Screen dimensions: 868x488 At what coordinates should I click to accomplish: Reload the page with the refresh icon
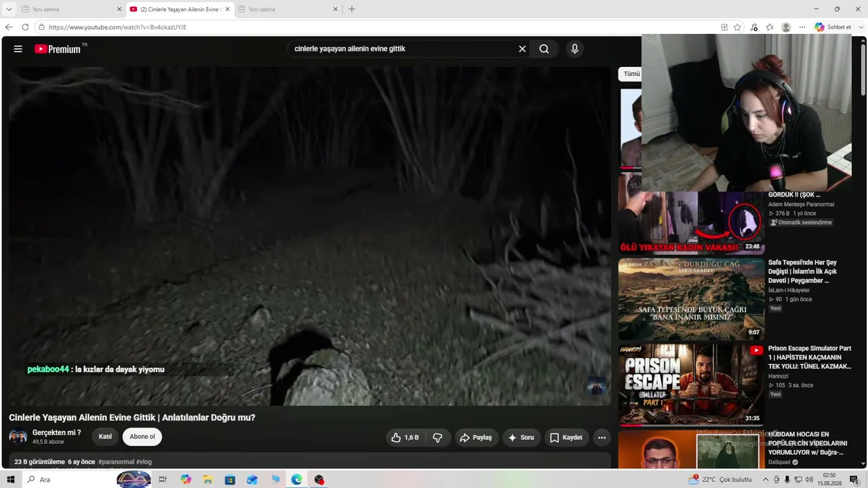(25, 27)
